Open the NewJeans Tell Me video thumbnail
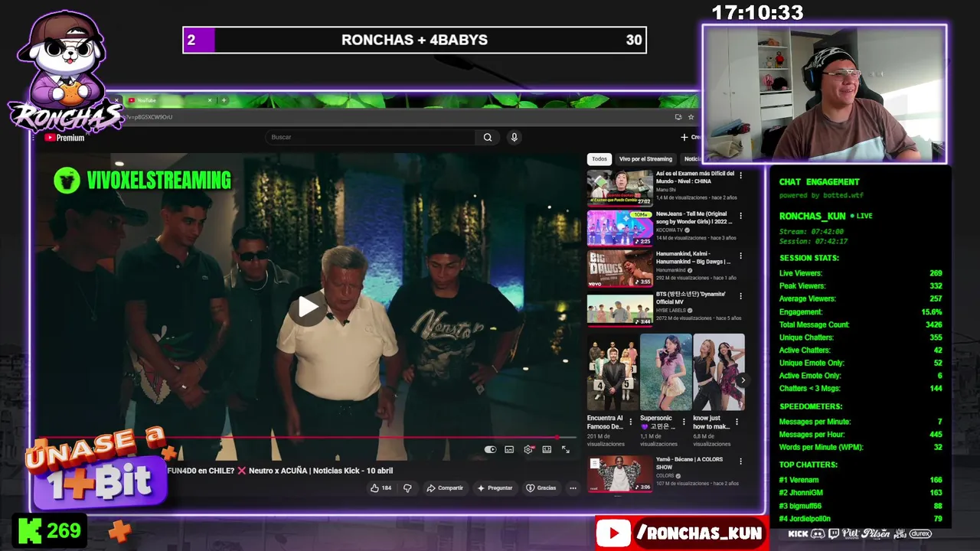Viewport: 980px width, 551px height. click(619, 228)
